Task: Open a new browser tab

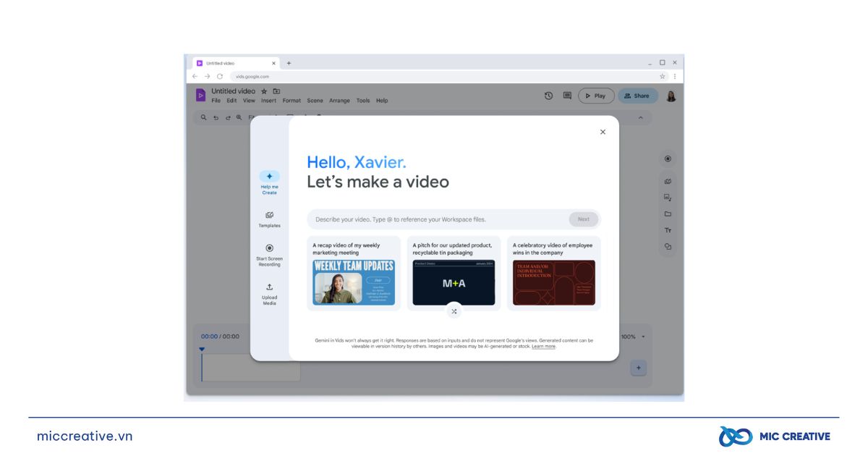Action: coord(289,63)
